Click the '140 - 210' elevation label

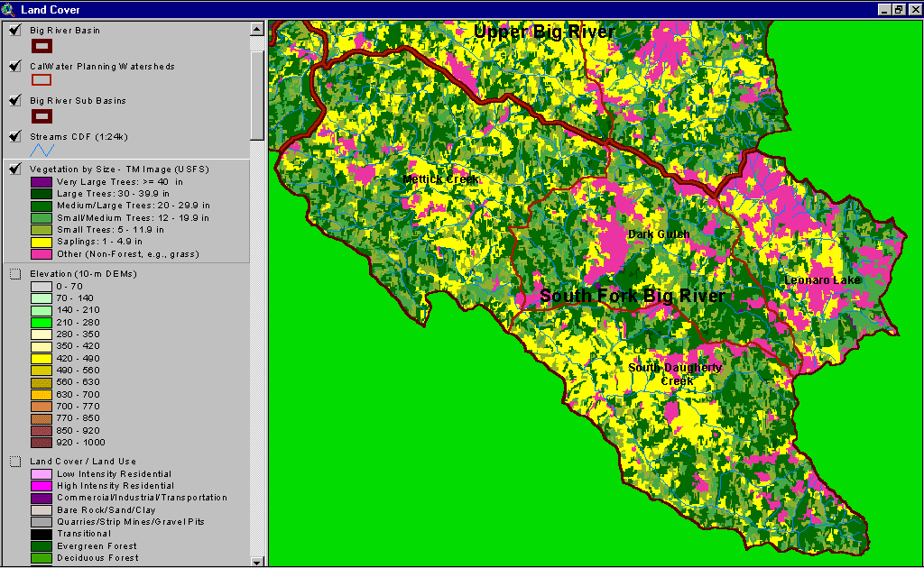pyautogui.click(x=79, y=310)
